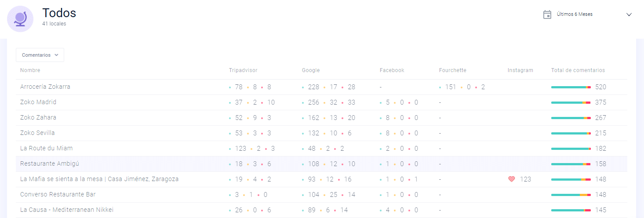
Task: Click the Instagram heart icon showing 123
Action: click(511, 179)
